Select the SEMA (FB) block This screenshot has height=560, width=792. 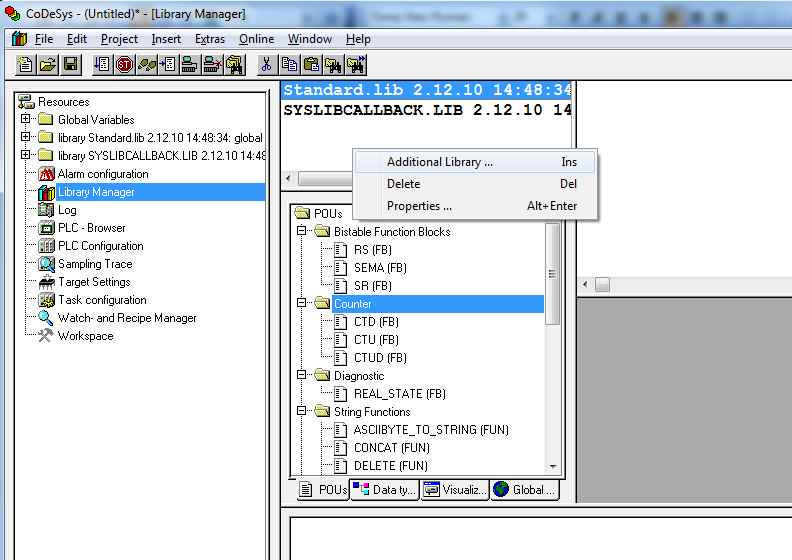point(380,268)
